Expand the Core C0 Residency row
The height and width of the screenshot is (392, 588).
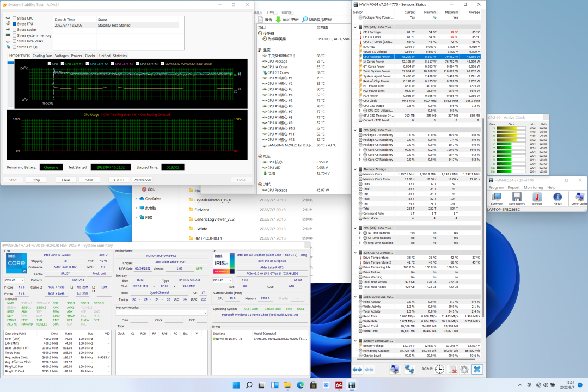[359, 149]
